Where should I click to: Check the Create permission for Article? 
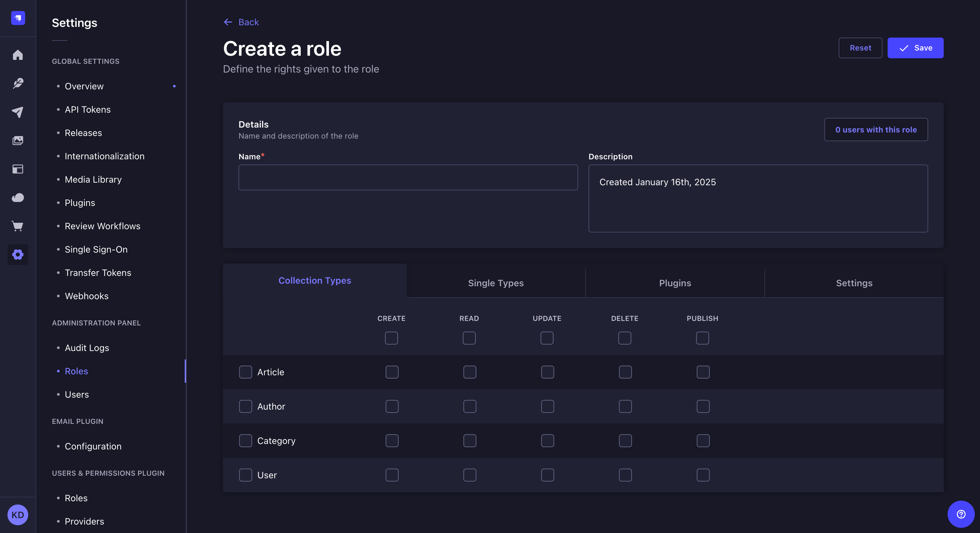[391, 372]
